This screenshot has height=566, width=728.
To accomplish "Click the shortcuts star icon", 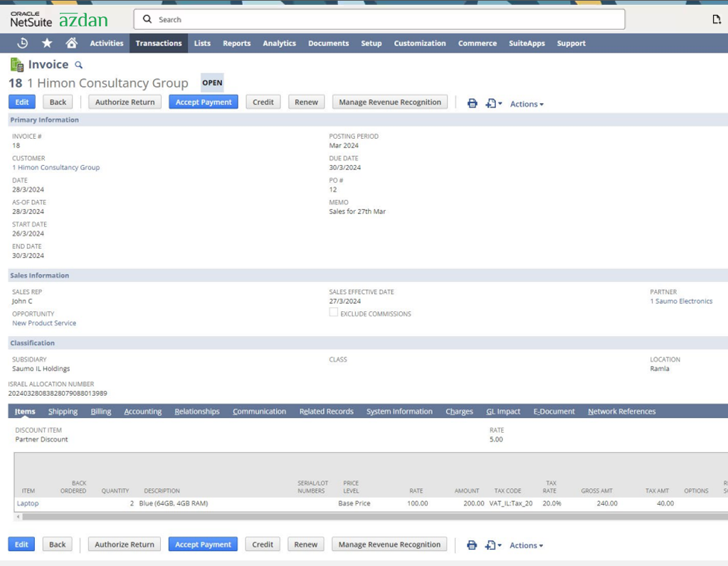I will [x=47, y=43].
